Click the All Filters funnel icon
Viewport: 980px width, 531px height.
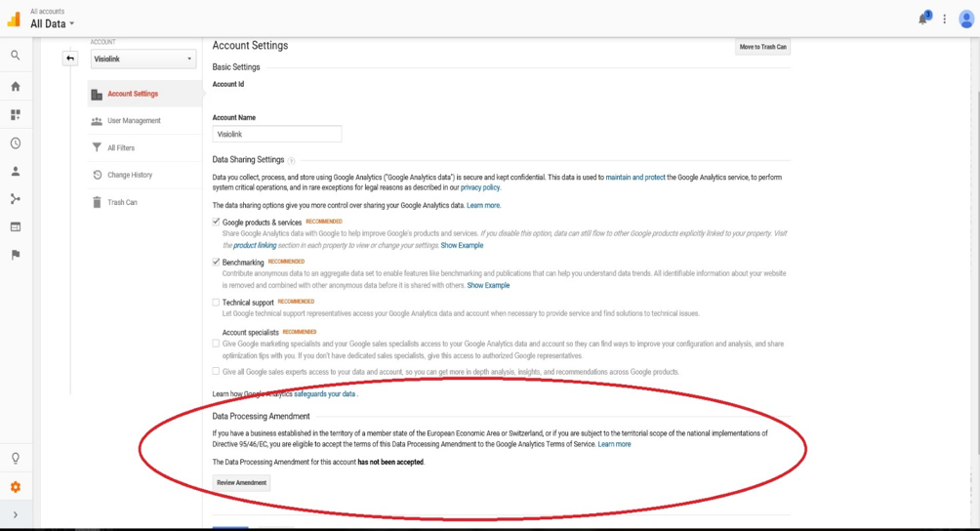point(97,148)
